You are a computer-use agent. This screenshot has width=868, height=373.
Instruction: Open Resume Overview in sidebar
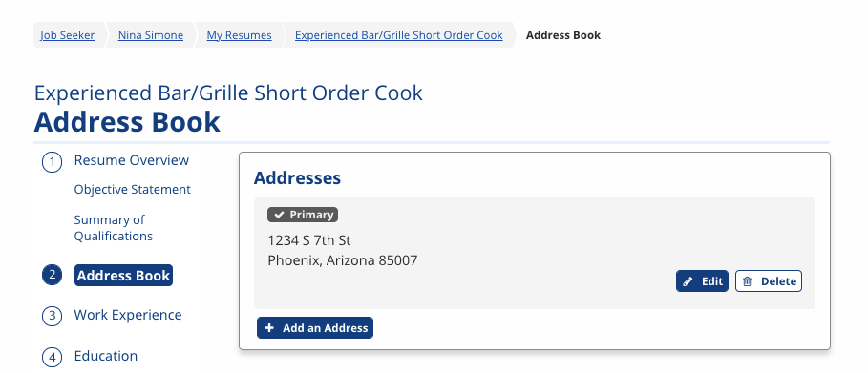[132, 160]
